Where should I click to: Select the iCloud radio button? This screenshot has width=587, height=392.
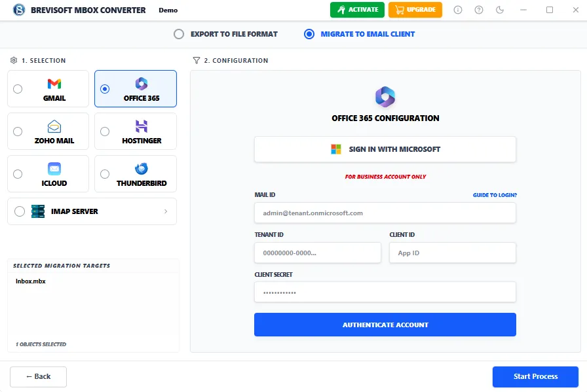18,174
